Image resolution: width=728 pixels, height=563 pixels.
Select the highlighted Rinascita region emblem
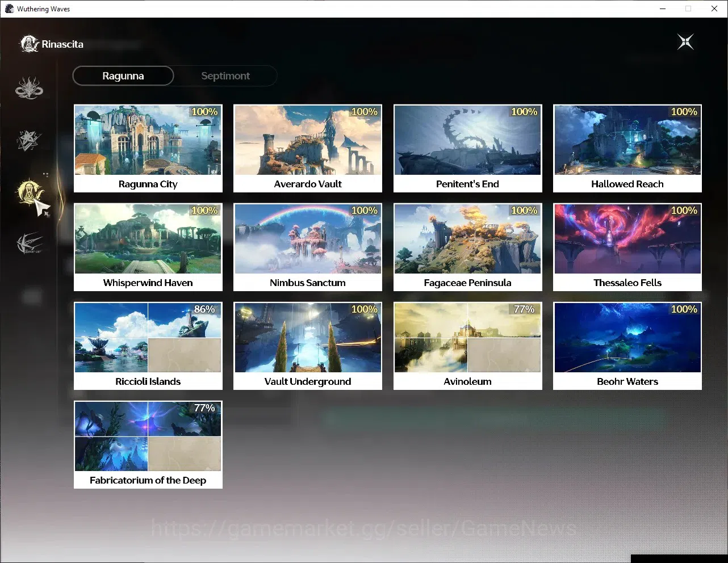[x=29, y=192]
